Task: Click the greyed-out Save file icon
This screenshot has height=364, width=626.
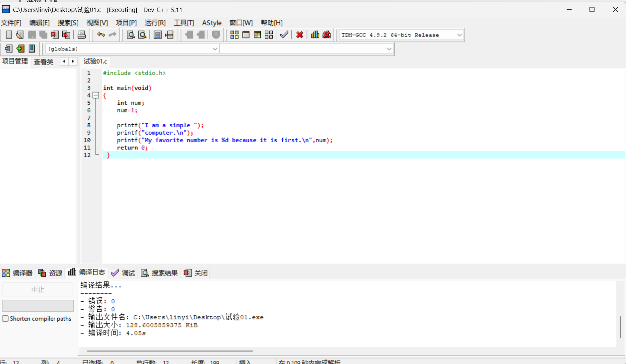Action: coord(32,35)
